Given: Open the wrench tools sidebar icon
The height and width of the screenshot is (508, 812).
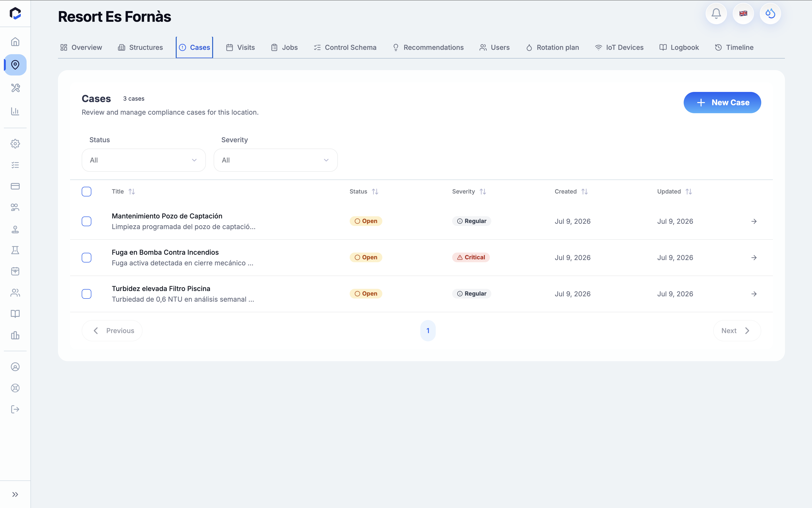Looking at the screenshot, I should [15, 88].
